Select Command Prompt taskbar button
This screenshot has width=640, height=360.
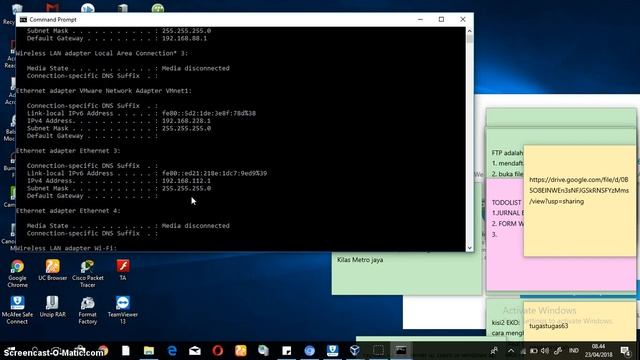coord(401,351)
